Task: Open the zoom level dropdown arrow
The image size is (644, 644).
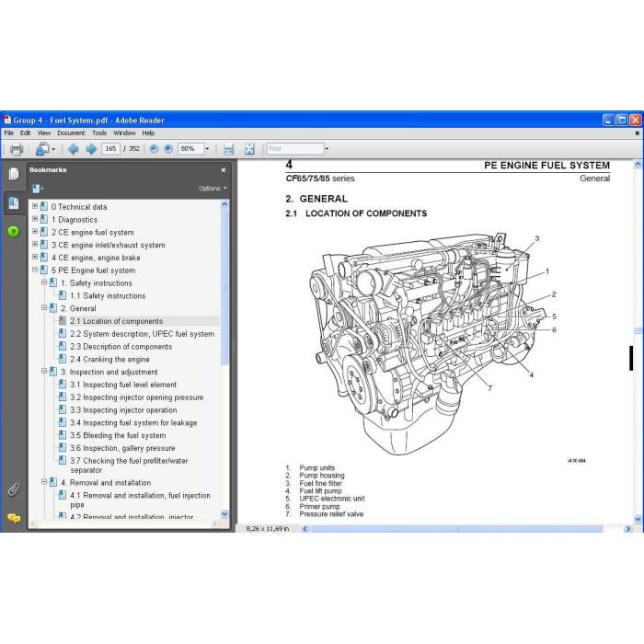Action: [x=207, y=149]
